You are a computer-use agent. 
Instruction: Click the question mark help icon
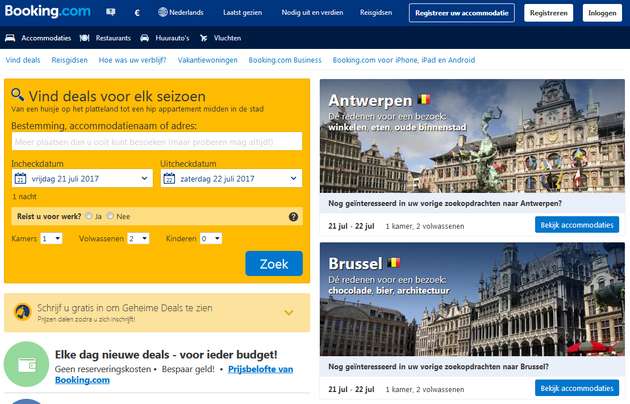(x=293, y=216)
